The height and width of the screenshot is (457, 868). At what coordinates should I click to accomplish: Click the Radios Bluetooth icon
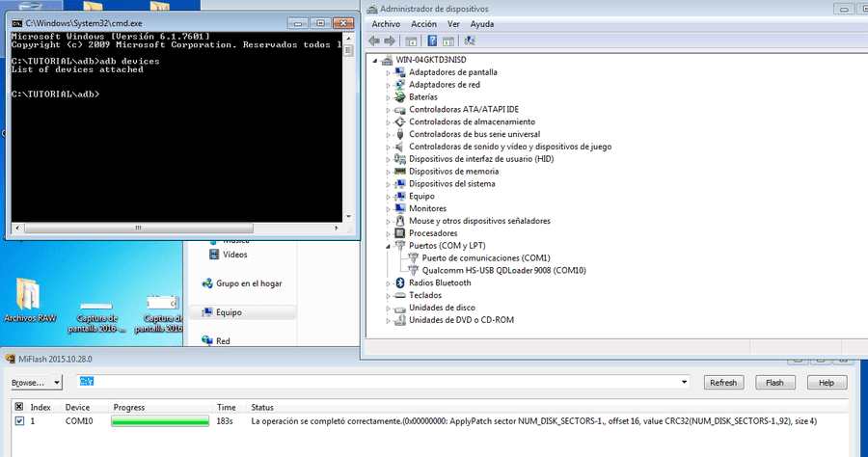pyautogui.click(x=399, y=282)
